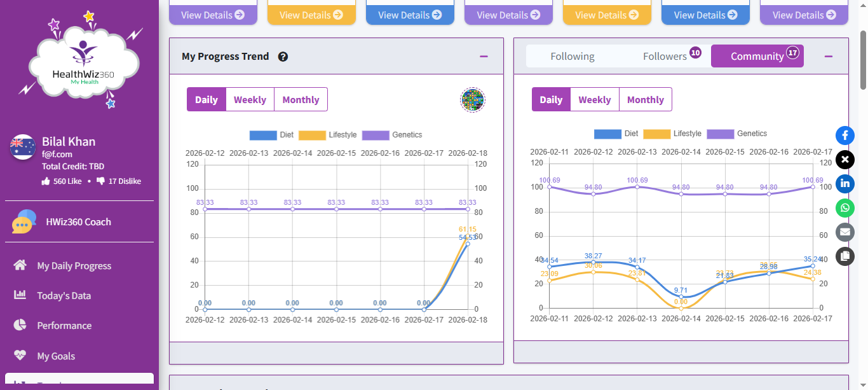Click the 35.24 Diet point in Community chart
The image size is (868, 390).
pos(813,266)
